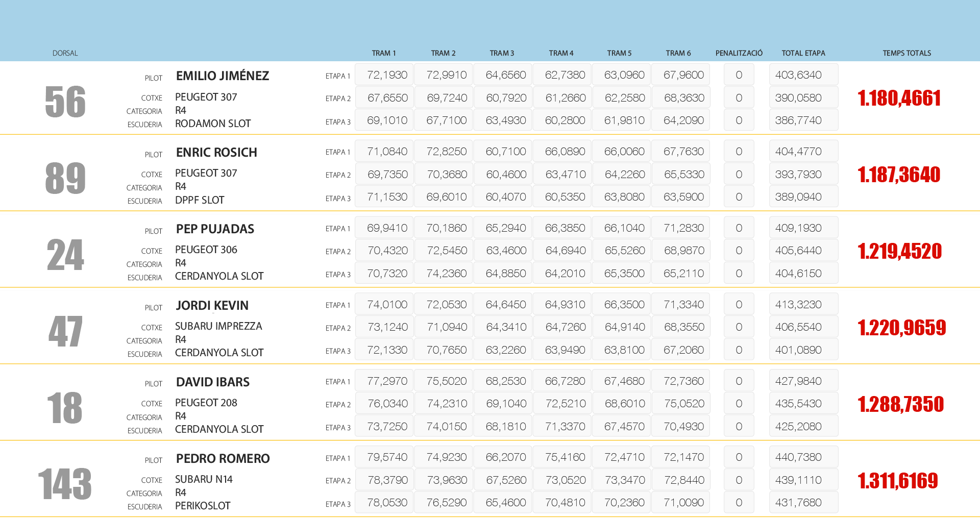Click the PENALITZACIÓ column header
Image resolution: width=980 pixels, height=519 pixels.
point(739,53)
